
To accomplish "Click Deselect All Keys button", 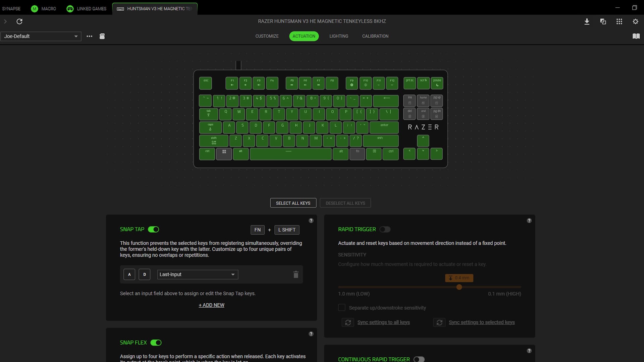I will coord(345,203).
